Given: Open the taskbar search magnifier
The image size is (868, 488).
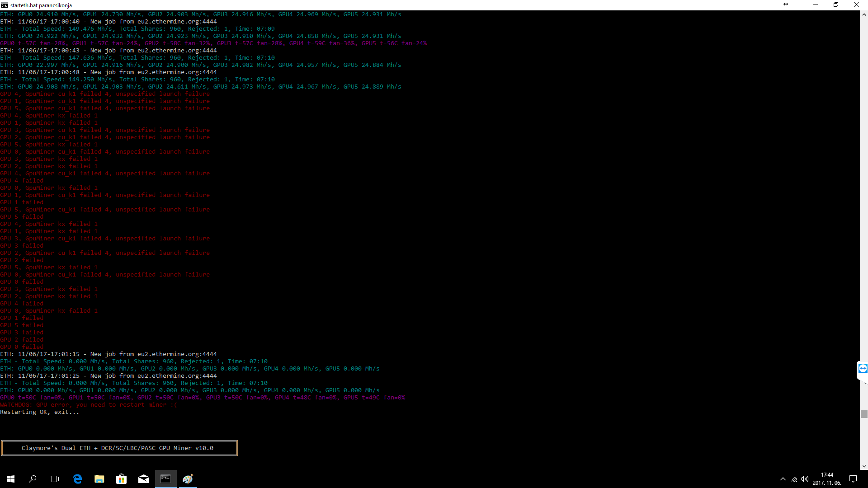Looking at the screenshot, I should [33, 479].
